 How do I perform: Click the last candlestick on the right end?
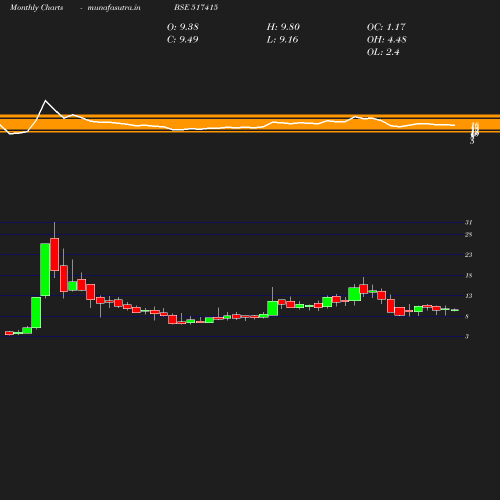coord(455,310)
